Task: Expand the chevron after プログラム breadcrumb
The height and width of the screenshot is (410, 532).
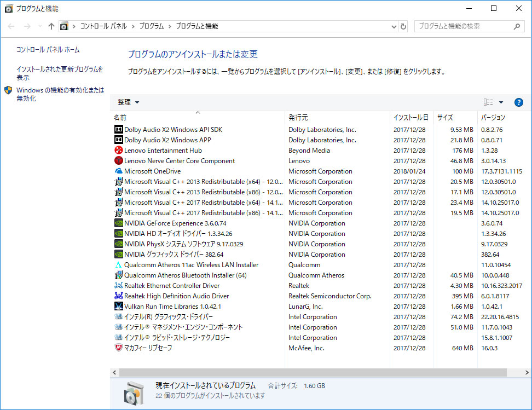Action: (x=170, y=26)
